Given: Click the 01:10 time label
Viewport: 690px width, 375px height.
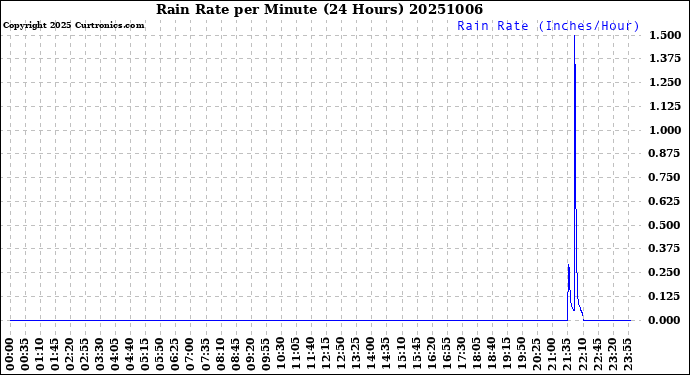Looking at the screenshot, I should coord(40,355).
